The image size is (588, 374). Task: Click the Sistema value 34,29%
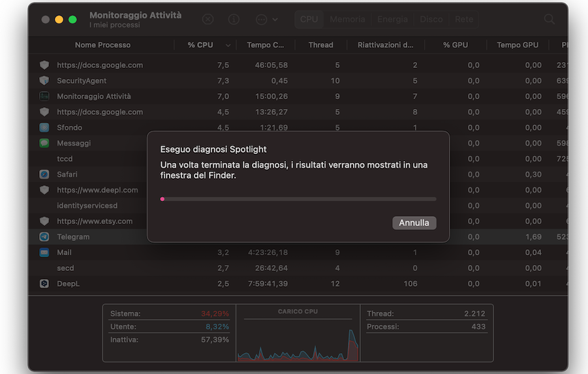[215, 313]
